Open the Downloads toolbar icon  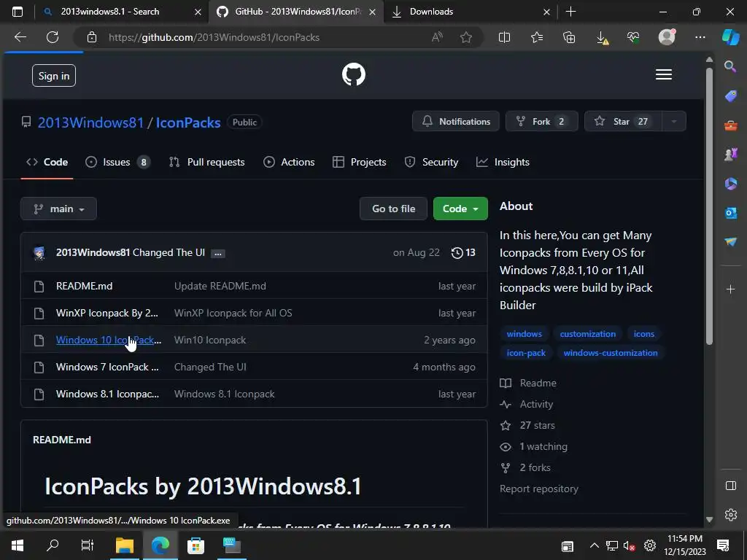(x=602, y=38)
